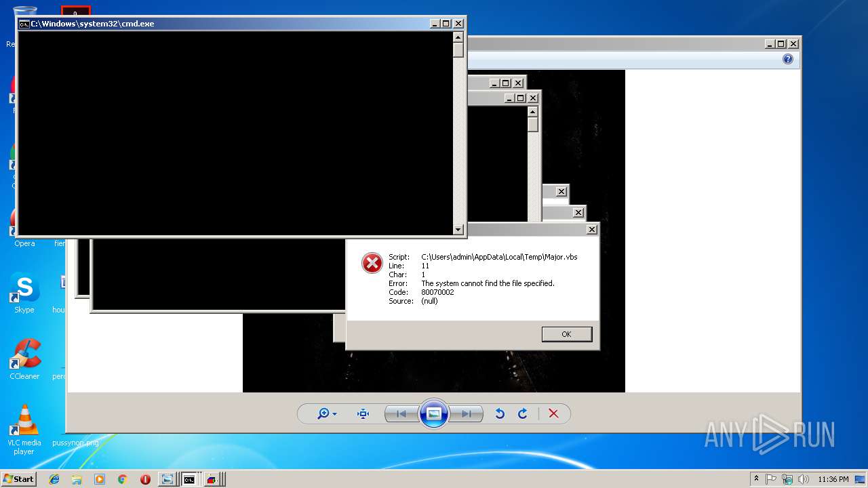
Task: Rotate the picture counterclockwise
Action: (x=500, y=413)
